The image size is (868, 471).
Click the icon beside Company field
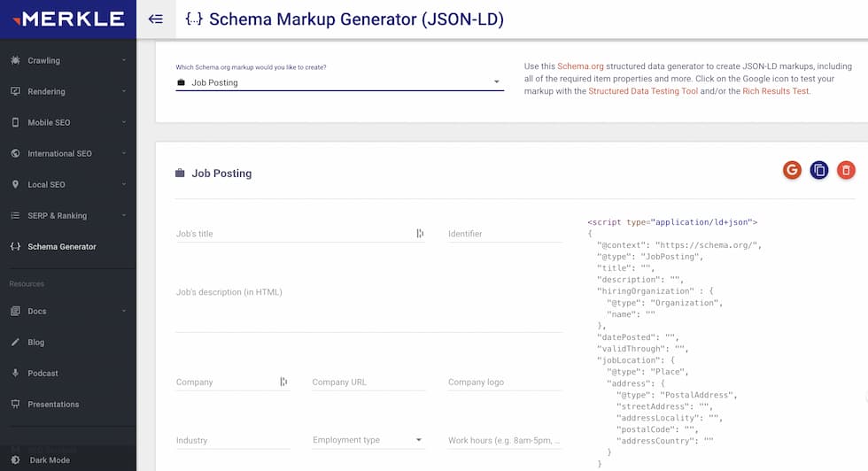pyautogui.click(x=283, y=382)
